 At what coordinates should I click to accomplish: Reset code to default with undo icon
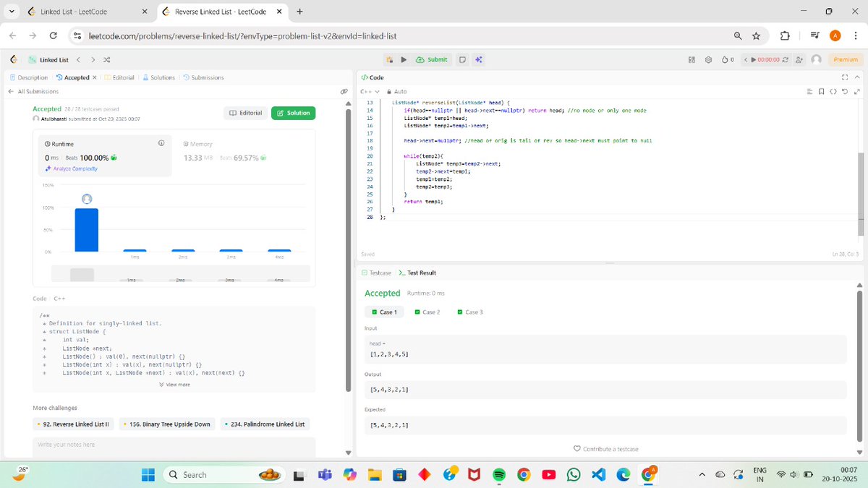click(x=846, y=92)
